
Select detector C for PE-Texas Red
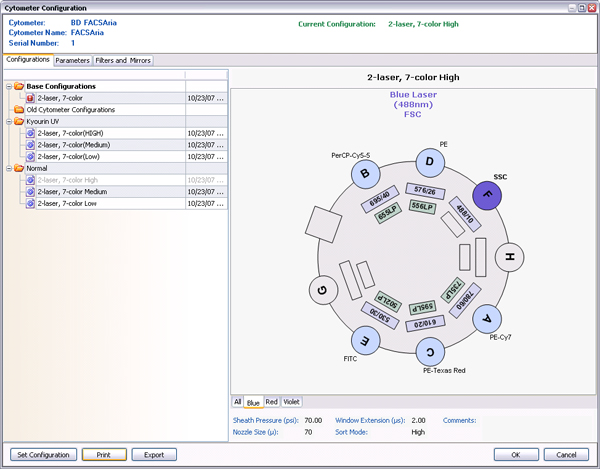point(430,351)
